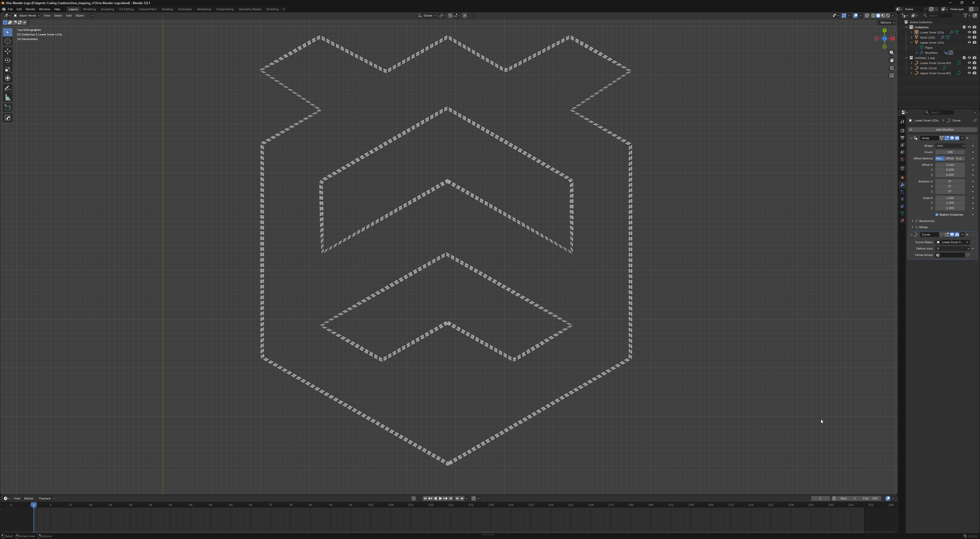This screenshot has width=980, height=539.
Task: Select the Move tool in the toolbar
Action: point(8,51)
